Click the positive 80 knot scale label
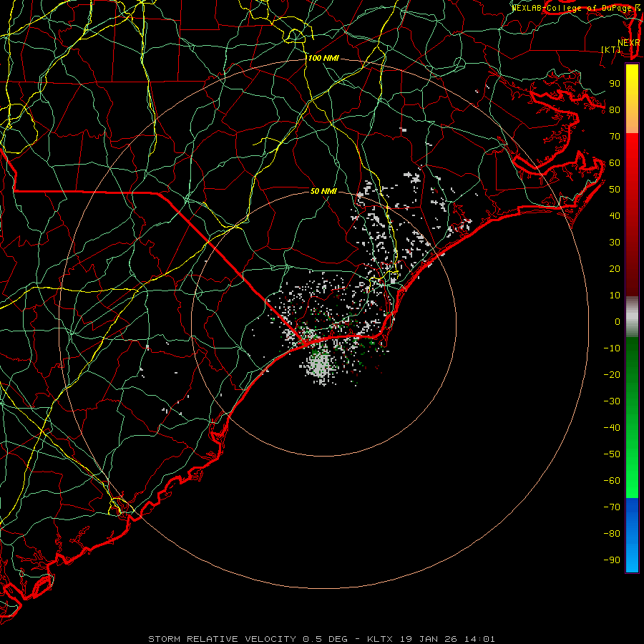 point(615,110)
